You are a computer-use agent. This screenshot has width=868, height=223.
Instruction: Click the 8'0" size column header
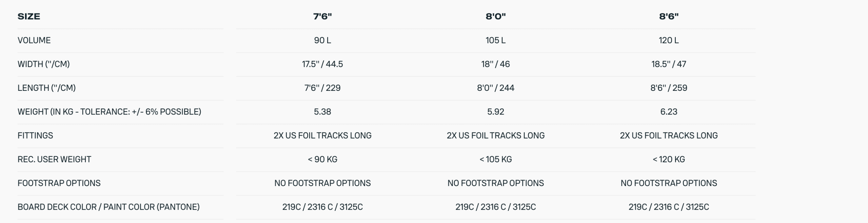(495, 16)
